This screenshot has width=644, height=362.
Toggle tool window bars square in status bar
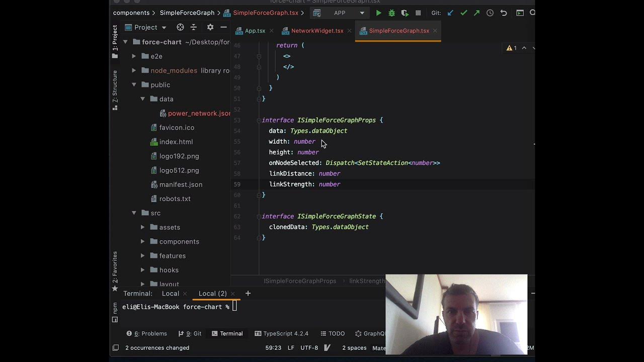(115, 347)
